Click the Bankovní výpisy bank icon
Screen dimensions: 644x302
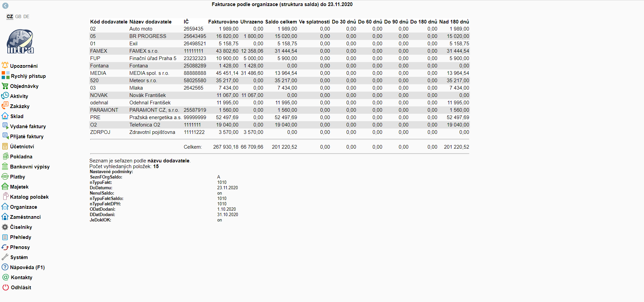5,166
